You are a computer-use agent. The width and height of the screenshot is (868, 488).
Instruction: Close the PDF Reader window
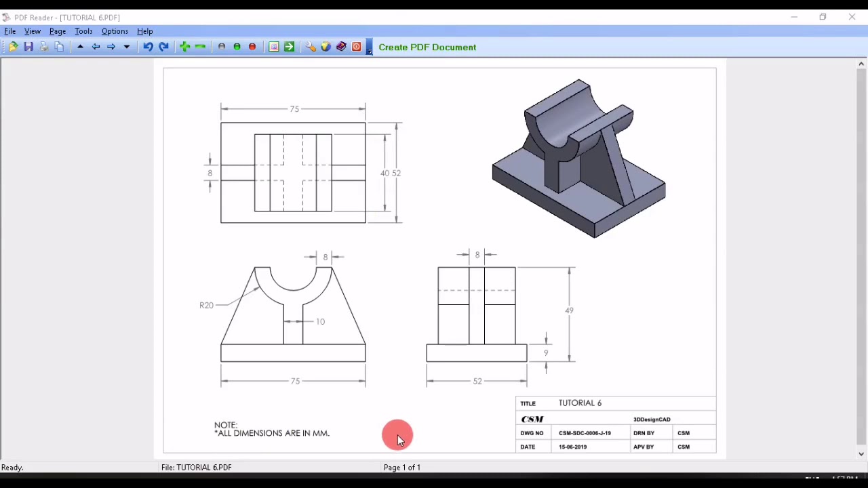pos(852,17)
